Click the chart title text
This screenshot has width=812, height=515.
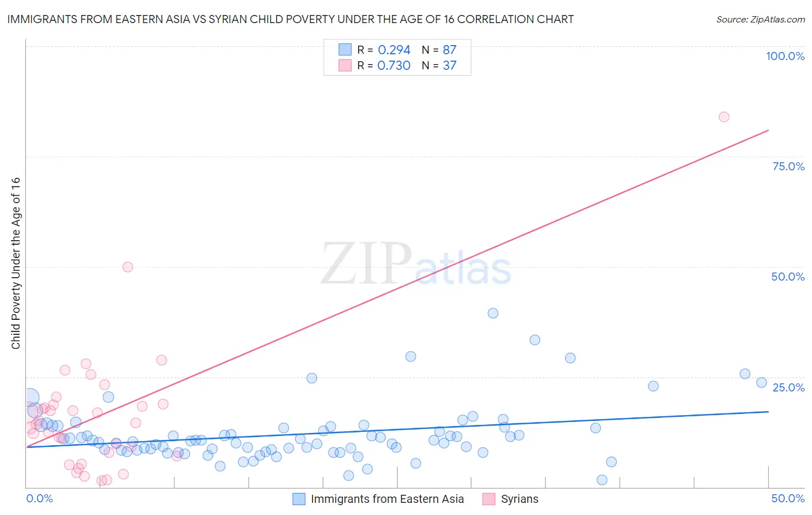(290, 19)
